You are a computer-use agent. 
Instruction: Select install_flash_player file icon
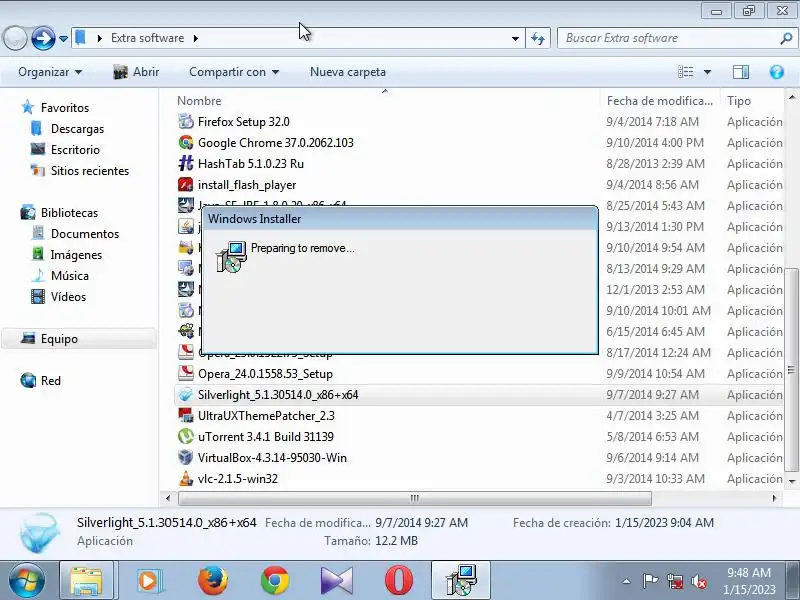coord(186,184)
